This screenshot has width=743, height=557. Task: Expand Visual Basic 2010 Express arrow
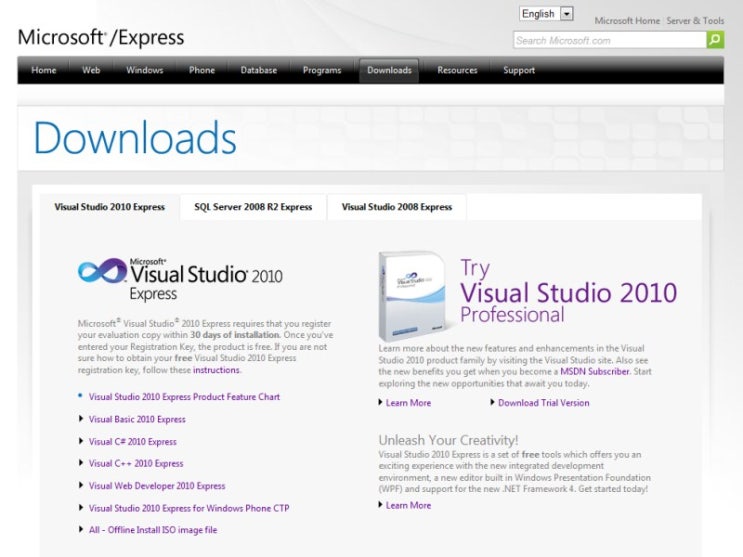click(81, 419)
